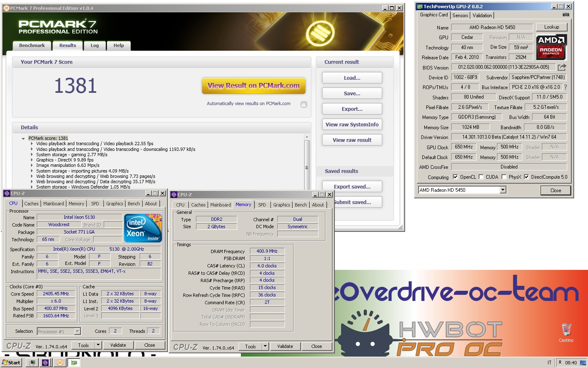Click the Load... button
The width and height of the screenshot is (588, 368).
[352, 78]
